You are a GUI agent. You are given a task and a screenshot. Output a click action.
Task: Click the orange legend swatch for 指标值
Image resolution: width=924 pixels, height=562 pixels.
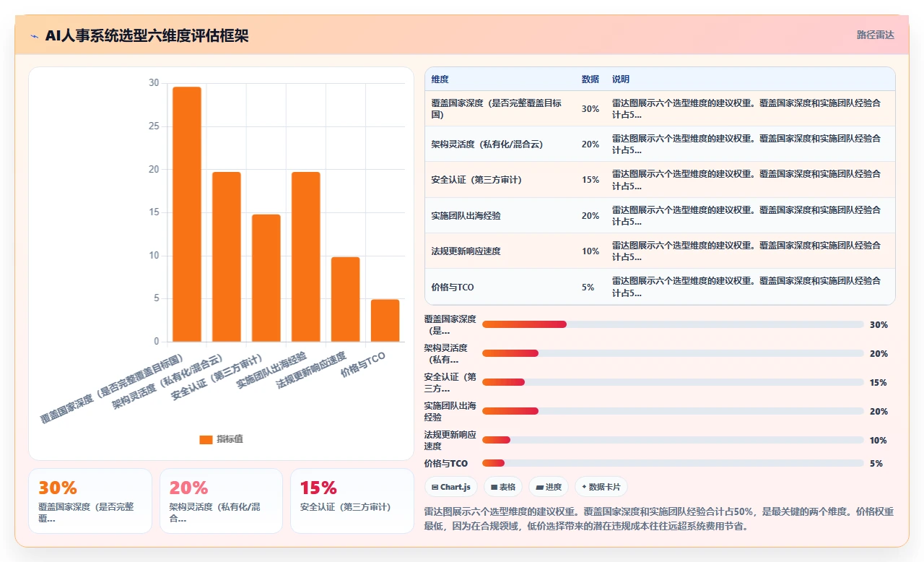206,439
